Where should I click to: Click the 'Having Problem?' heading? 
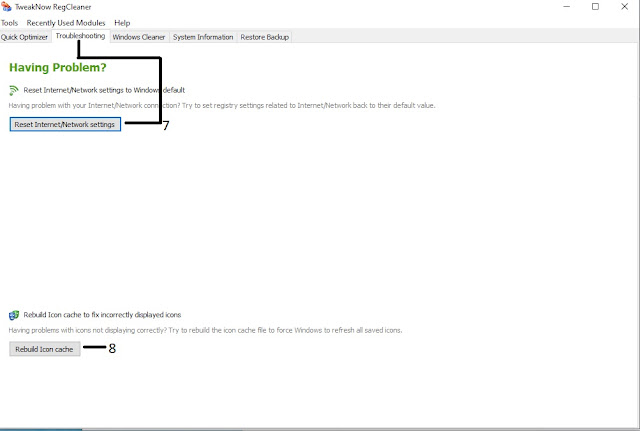pyautogui.click(x=58, y=67)
